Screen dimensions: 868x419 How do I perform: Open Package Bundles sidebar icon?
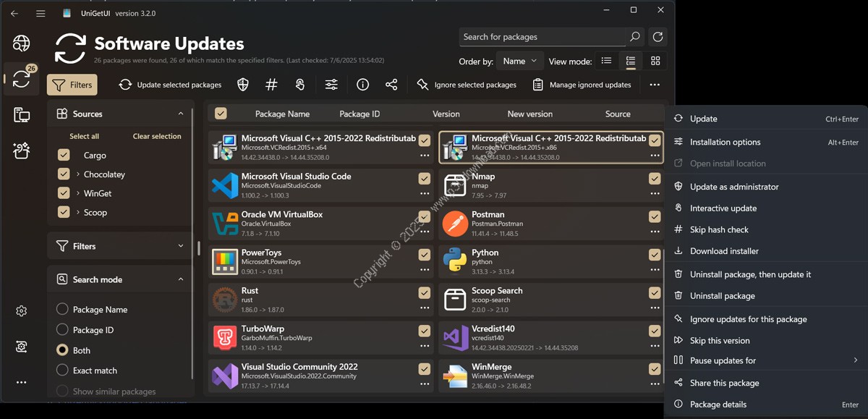[21, 151]
